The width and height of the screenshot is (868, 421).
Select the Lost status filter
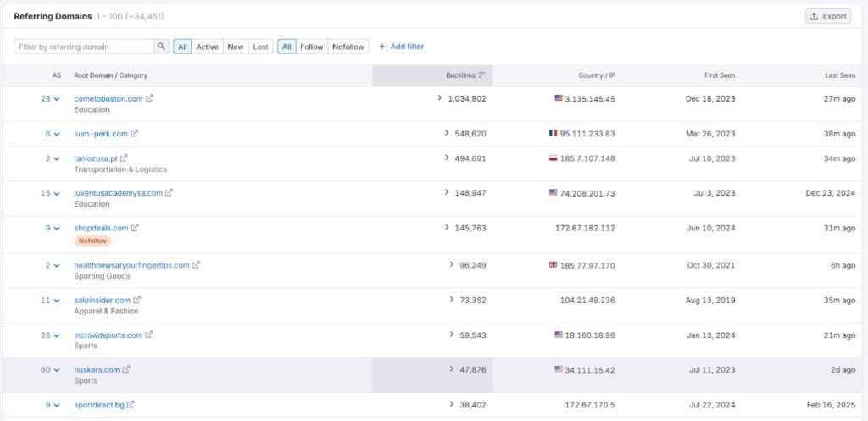coord(261,47)
